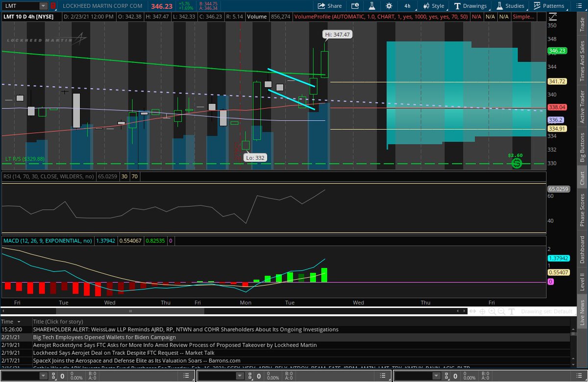Screen dimensions: 588x382
Task: Open the Big Buttons sidebar tab
Action: pyautogui.click(x=582, y=147)
